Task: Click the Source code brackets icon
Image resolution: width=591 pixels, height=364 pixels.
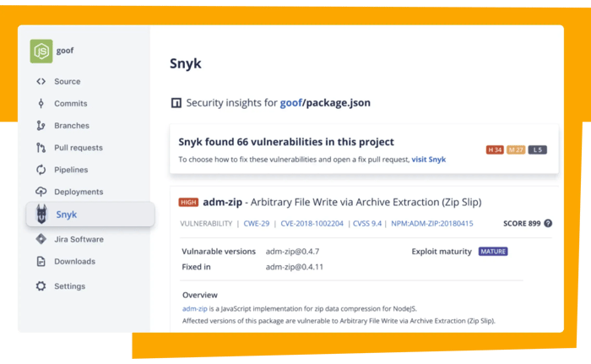Action: point(41,81)
